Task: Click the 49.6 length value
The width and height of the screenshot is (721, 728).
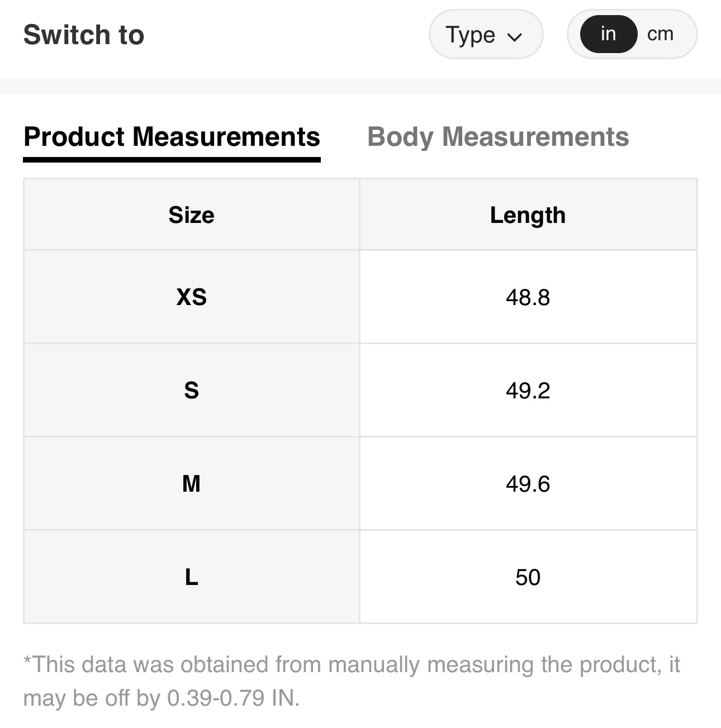Action: coord(528,484)
